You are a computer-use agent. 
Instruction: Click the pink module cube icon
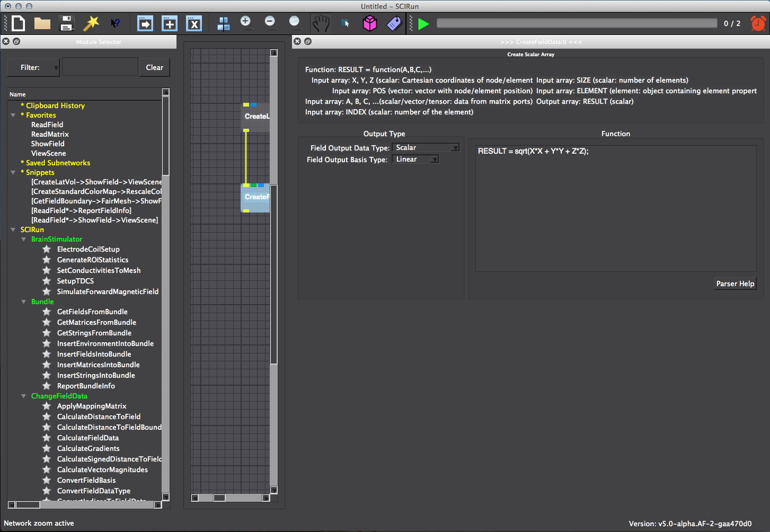point(370,23)
